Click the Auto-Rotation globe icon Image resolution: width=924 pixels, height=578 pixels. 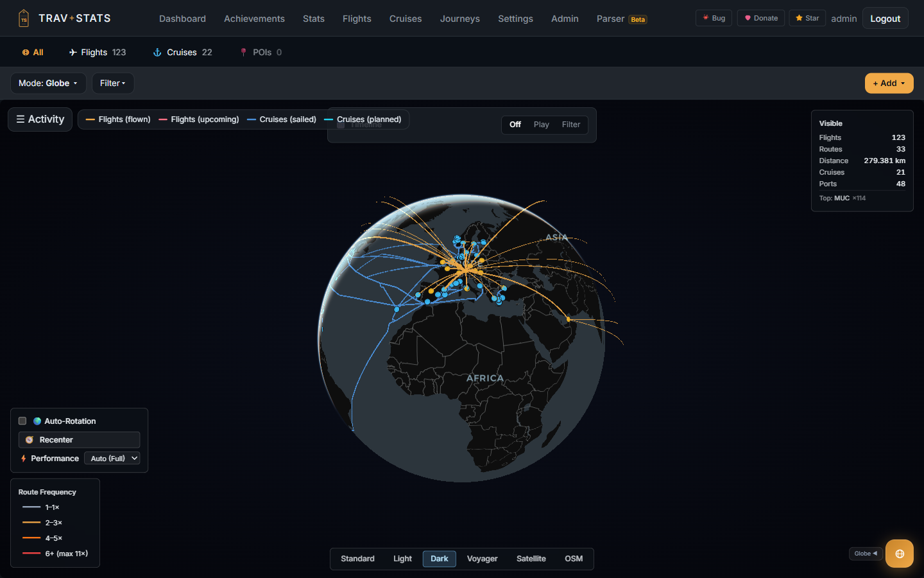37,421
